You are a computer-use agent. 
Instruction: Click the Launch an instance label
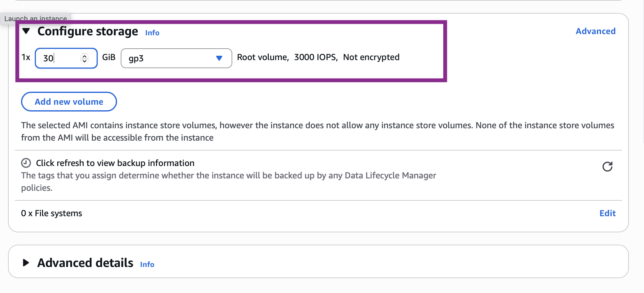coord(36,19)
